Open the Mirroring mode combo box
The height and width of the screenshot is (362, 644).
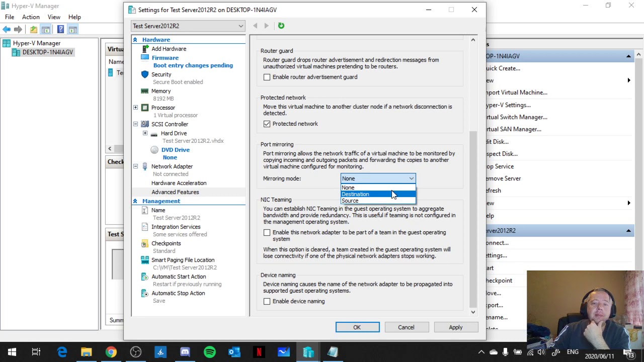coord(378,178)
